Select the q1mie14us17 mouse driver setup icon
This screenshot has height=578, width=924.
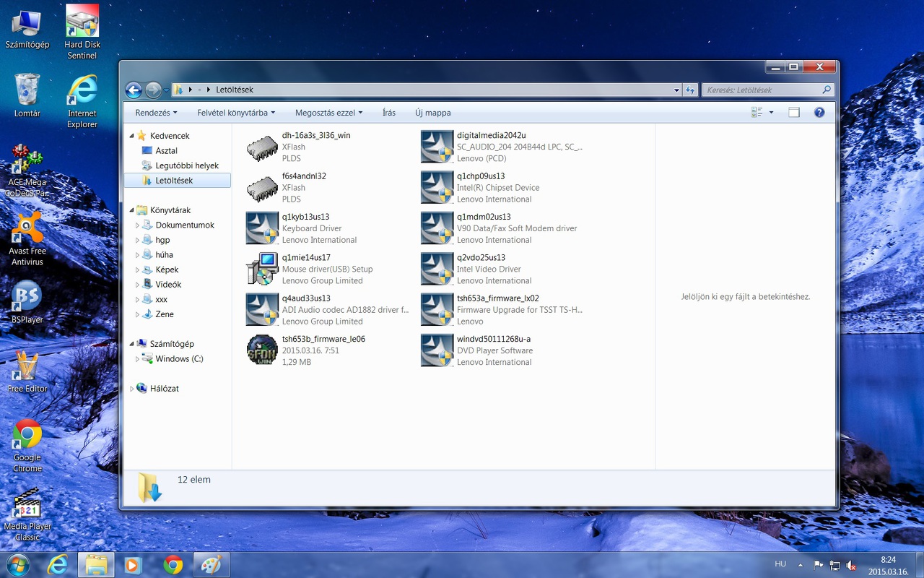(262, 269)
